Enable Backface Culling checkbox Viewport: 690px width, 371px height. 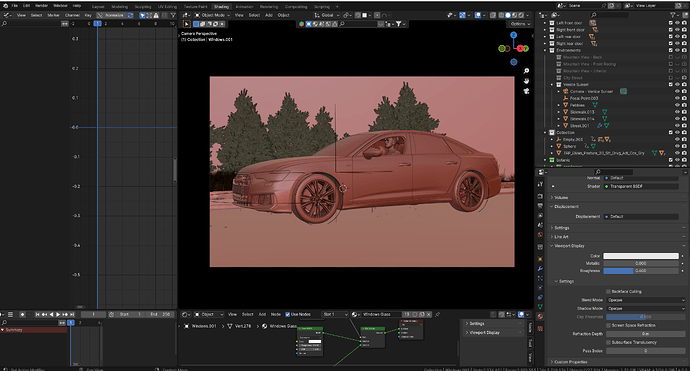609,291
